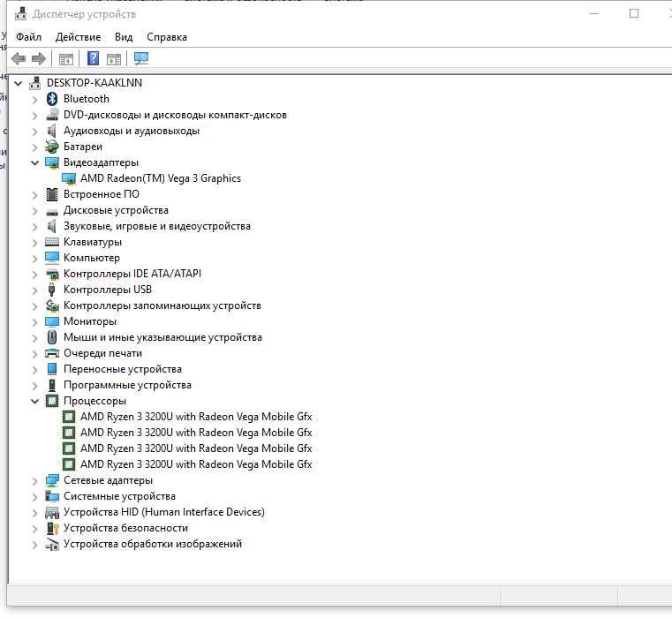Expand the Переносные устройства arrow
The height and width of the screenshot is (618, 672).
tap(34, 369)
